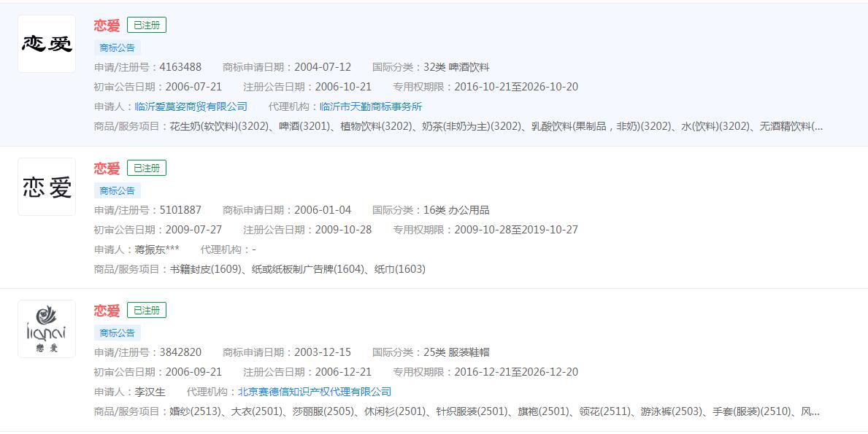Click preliminary announcement date 2006-09-21
The height and width of the screenshot is (434, 868).
(x=193, y=372)
